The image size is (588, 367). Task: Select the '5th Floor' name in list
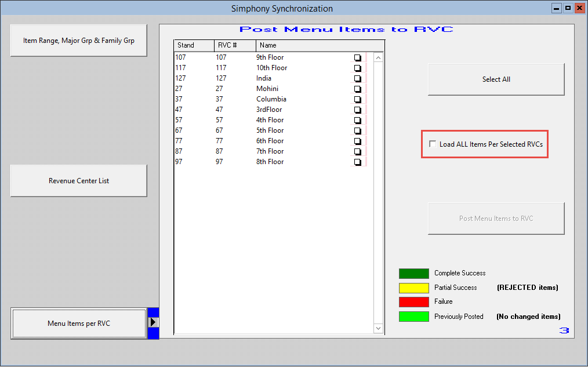270,130
